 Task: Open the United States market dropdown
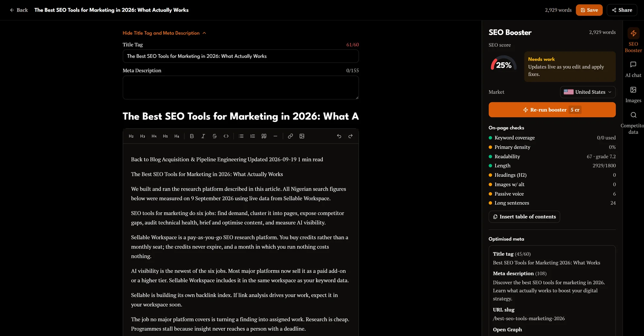588,92
